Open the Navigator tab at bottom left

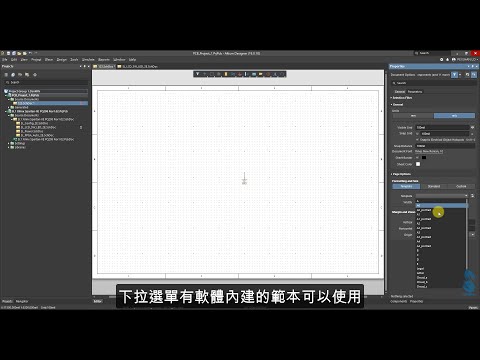coord(22,301)
